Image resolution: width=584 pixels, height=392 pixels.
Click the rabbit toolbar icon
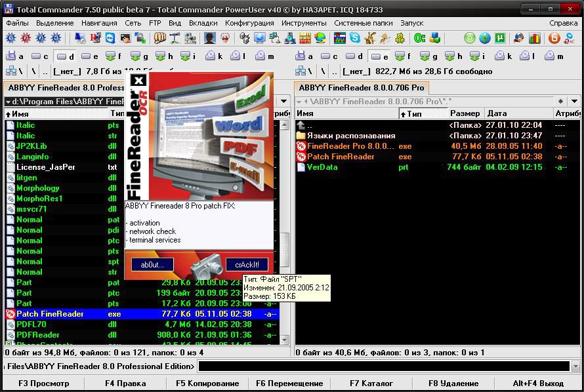coord(370,37)
